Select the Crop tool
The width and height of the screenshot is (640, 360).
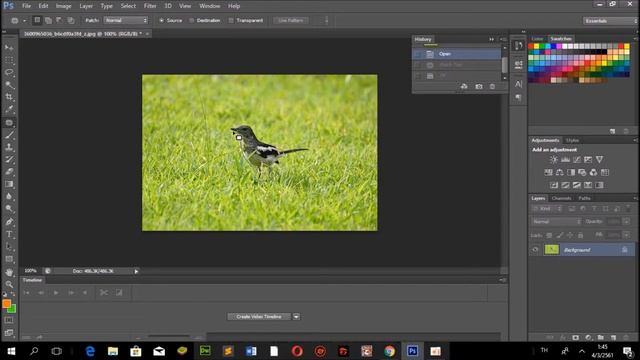click(9, 97)
